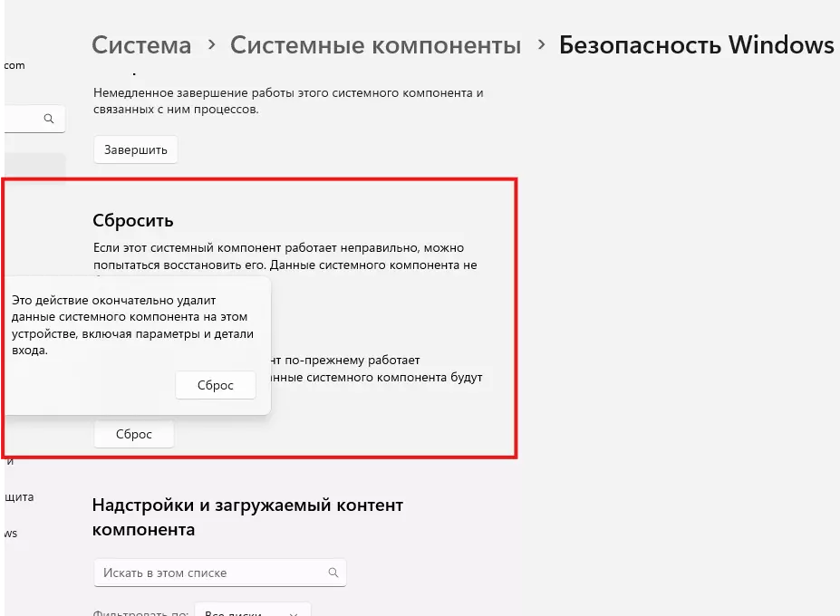Image resolution: width=840 pixels, height=616 pixels.
Task: Open the privacy sidebar entry ending in "щита"
Action: (x=18, y=496)
